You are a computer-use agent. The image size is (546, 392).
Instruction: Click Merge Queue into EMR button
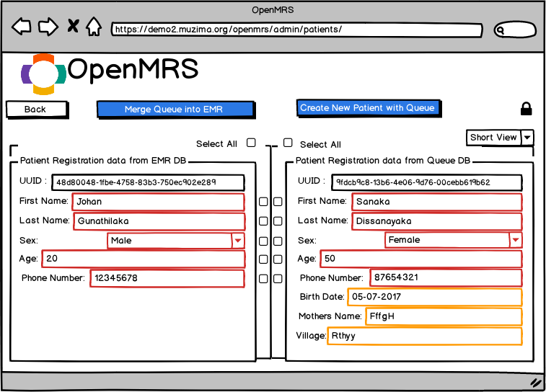point(175,110)
